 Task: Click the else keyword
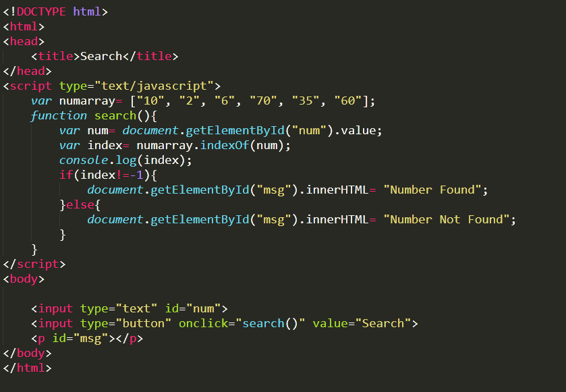[x=80, y=204]
